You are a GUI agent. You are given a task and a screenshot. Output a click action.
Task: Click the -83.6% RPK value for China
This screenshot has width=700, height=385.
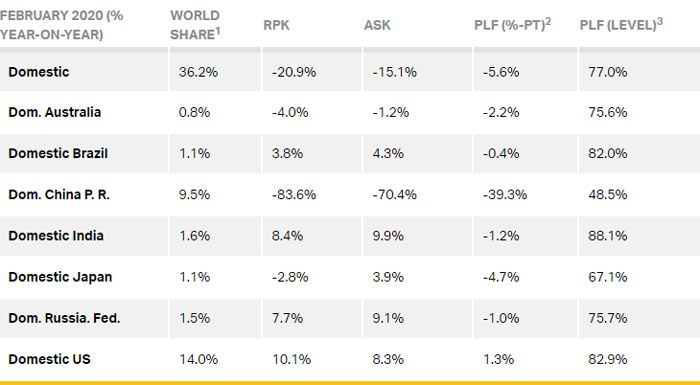[x=294, y=195]
